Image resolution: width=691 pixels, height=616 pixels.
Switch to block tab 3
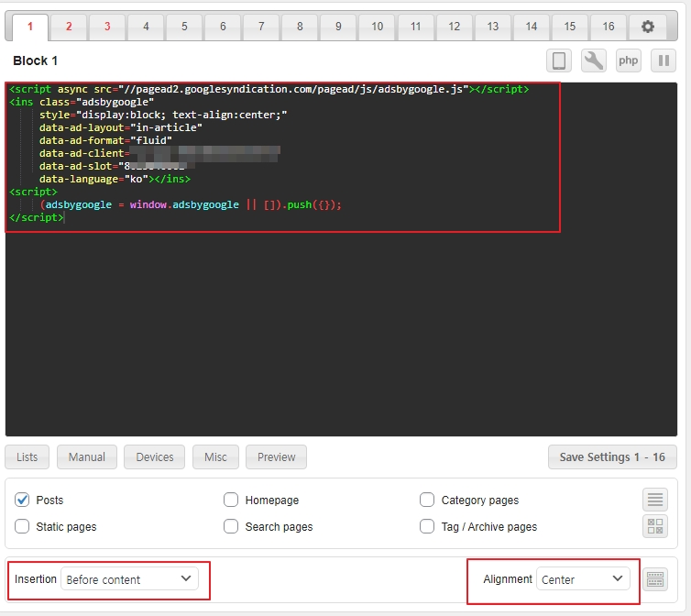(x=107, y=27)
